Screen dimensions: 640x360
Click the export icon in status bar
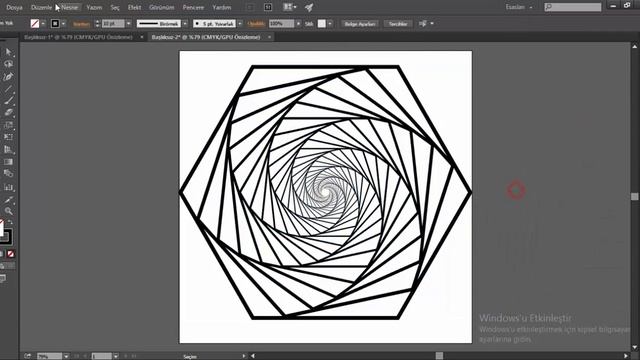[x=27, y=356]
